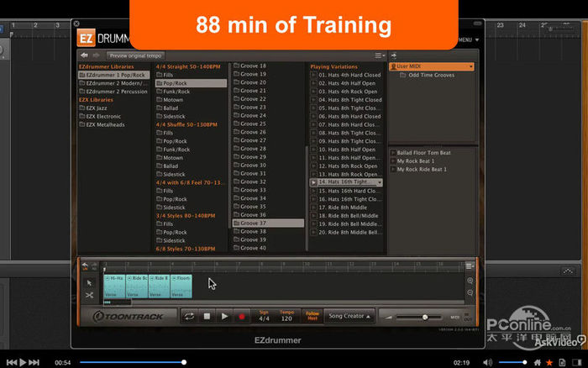Screen dimensions: 588x368
Task: Preview 20. Ride 8th Middle Bell play icon
Action: tap(313, 232)
